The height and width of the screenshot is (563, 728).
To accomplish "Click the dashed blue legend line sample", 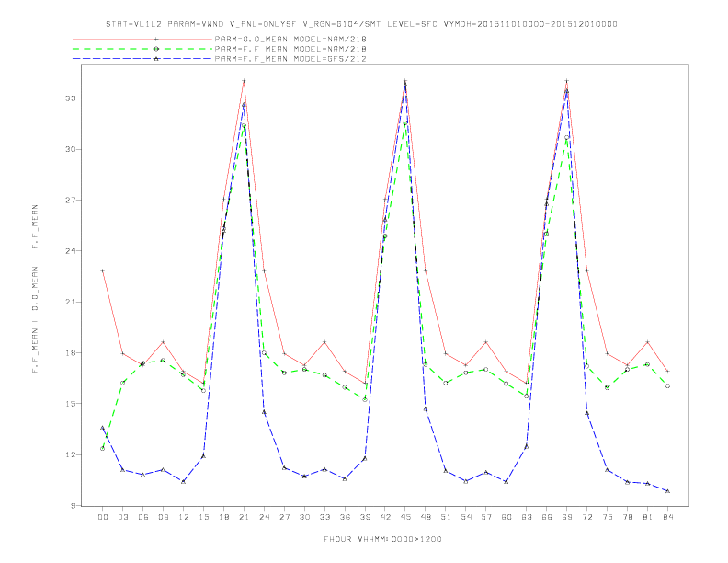I will [142, 59].
